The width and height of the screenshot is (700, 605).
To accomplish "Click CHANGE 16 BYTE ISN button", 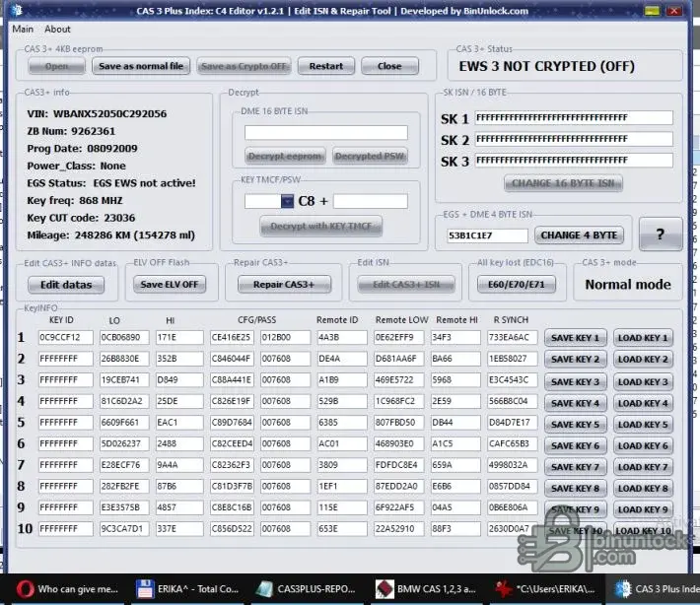I will (563, 183).
